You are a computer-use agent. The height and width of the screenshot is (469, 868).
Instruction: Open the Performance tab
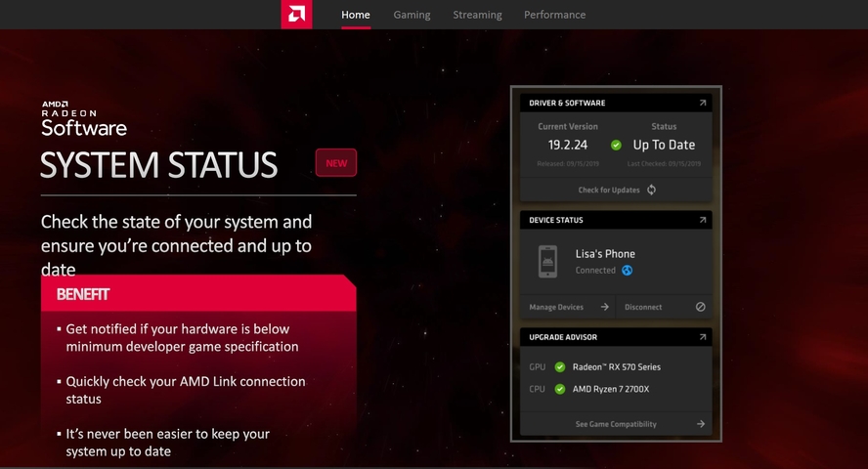pyautogui.click(x=554, y=15)
